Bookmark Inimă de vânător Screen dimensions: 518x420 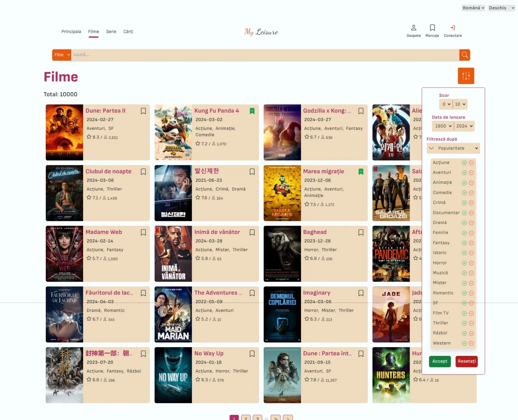[x=252, y=232]
